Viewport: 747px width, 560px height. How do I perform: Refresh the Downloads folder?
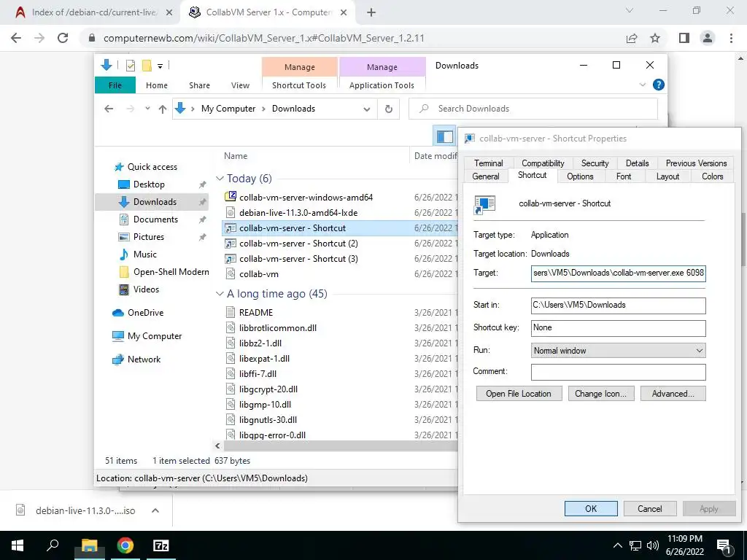[x=389, y=109]
